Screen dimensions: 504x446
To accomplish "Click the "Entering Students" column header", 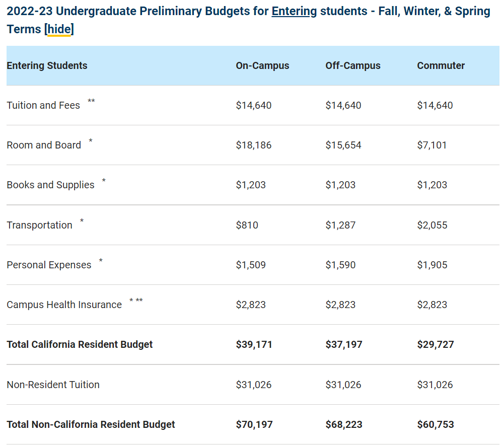I will [x=47, y=65].
